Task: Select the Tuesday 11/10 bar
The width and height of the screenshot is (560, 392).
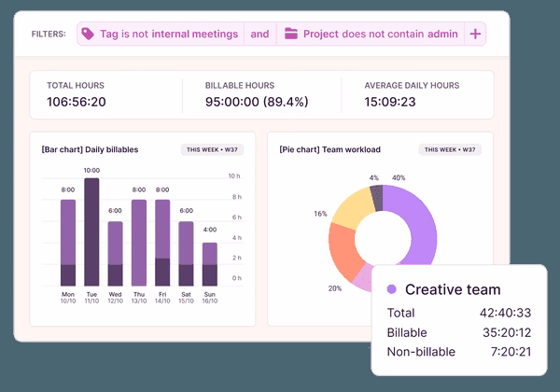Action: pos(91,231)
